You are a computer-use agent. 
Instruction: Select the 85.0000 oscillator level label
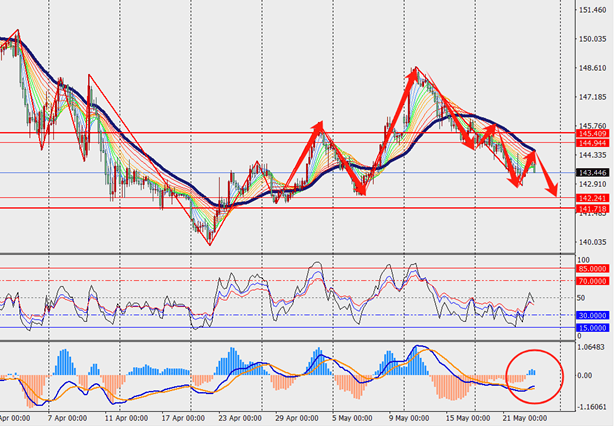(591, 268)
